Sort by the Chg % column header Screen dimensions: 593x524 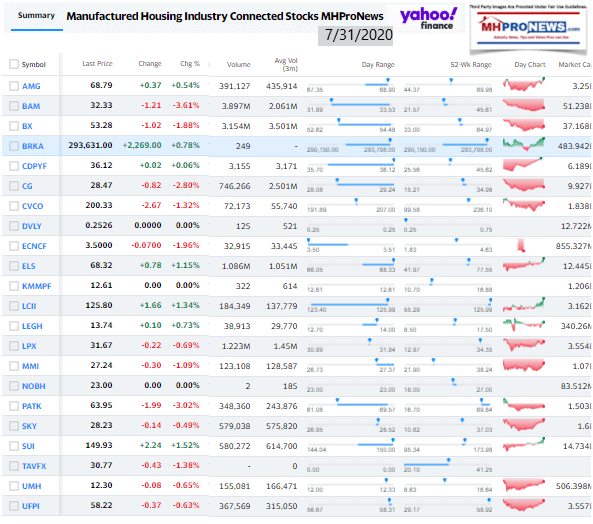coord(190,64)
